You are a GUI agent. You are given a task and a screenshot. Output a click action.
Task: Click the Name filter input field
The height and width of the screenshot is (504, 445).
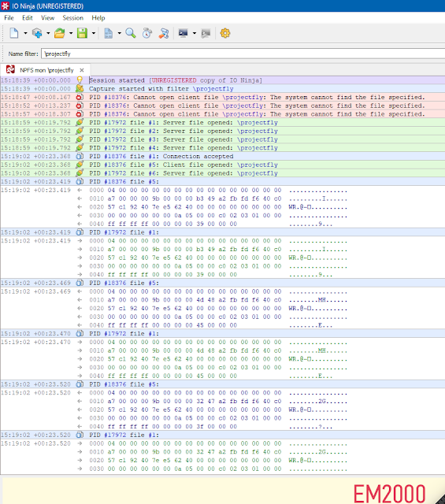click(x=243, y=54)
